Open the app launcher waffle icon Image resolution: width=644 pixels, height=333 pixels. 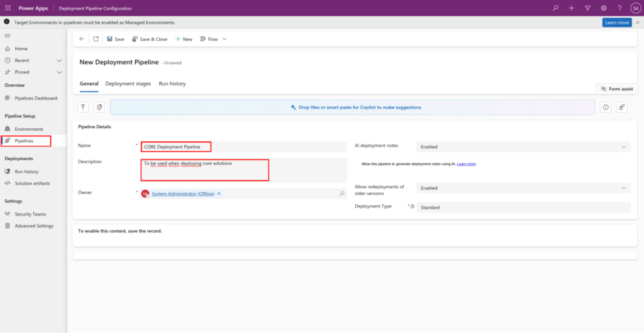coord(8,8)
